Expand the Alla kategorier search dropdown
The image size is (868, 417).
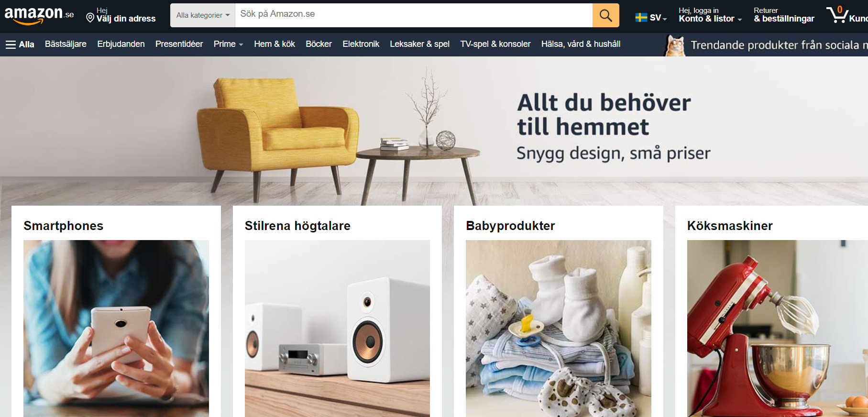(203, 15)
